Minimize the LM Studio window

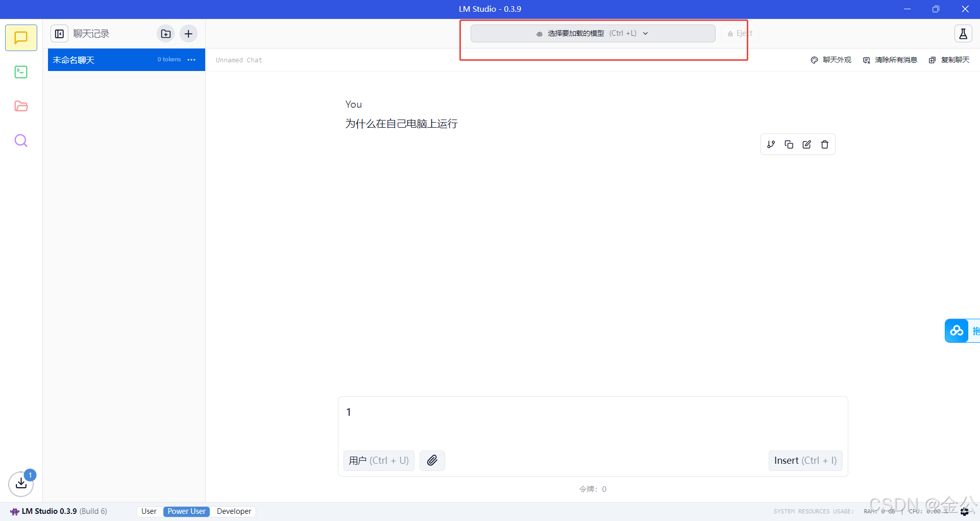[x=907, y=9]
